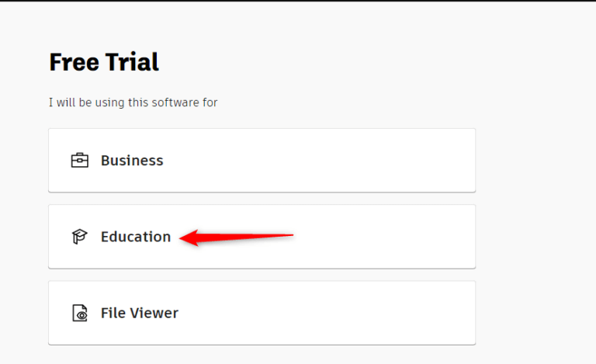This screenshot has height=364, width=596.
Task: Click the briefcase icon beside Business
Action: pos(79,161)
